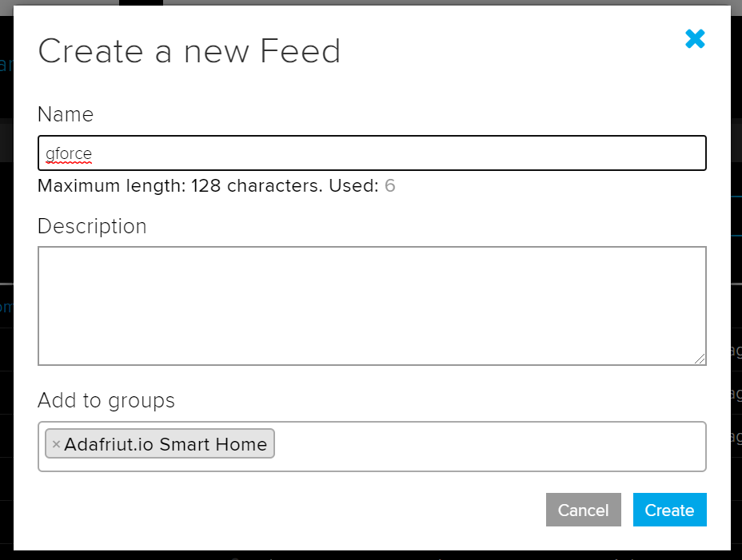Click the red-underlined word gforce
Screen dimensions: 742x560
coord(69,153)
